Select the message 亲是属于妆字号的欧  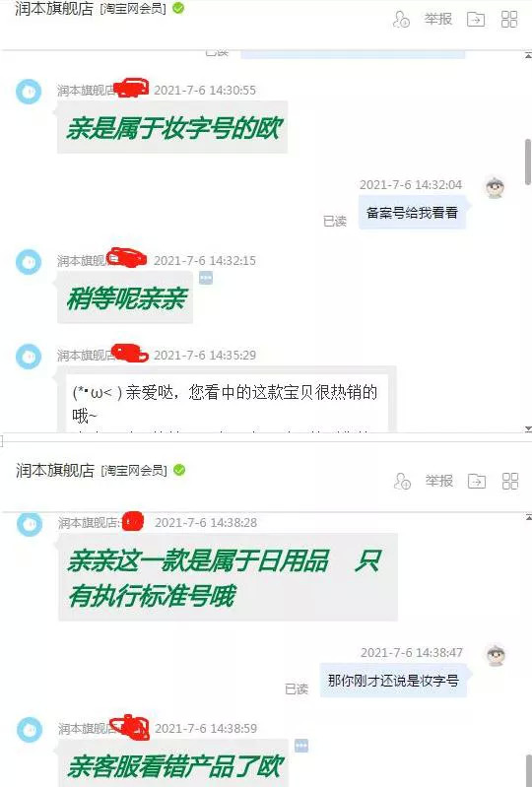pos(172,127)
